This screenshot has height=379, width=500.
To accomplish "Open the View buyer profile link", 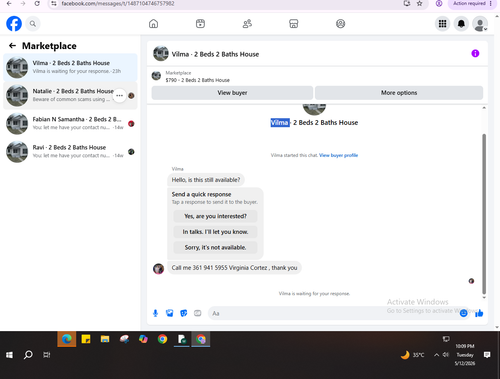I will tap(338, 155).
